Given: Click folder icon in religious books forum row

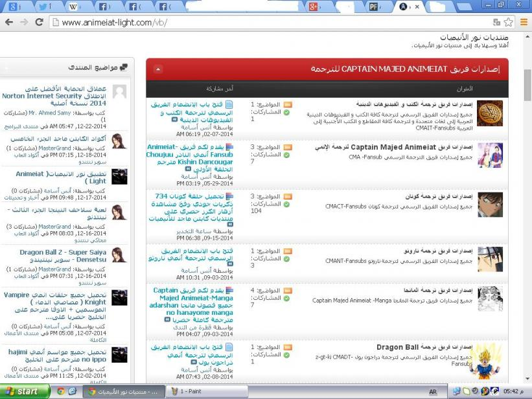Looking at the screenshot, I should pyautogui.click(x=288, y=104).
